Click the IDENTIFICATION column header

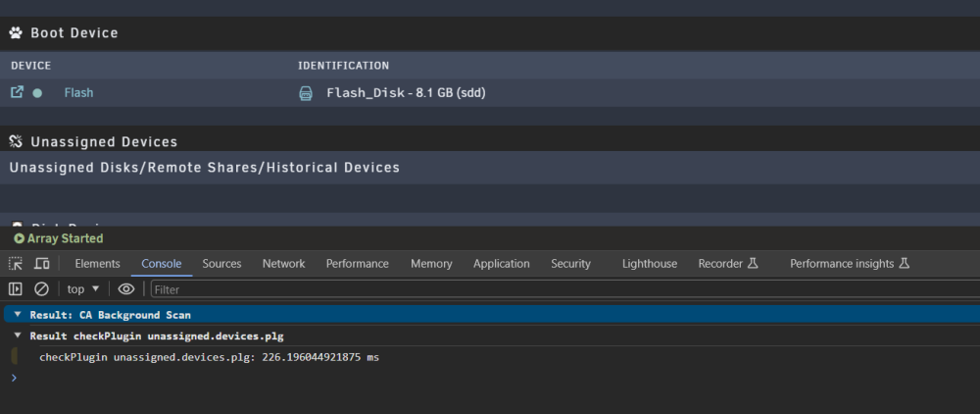click(343, 66)
